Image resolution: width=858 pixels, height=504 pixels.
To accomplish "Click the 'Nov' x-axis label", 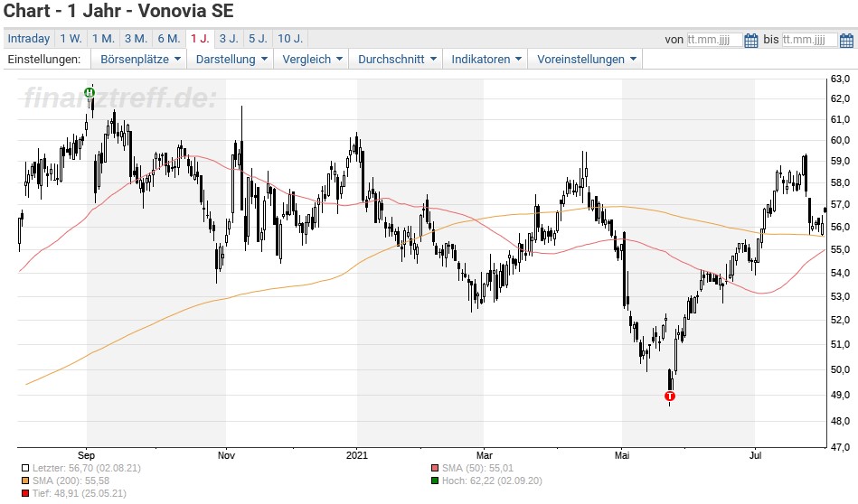I will coord(226,455).
